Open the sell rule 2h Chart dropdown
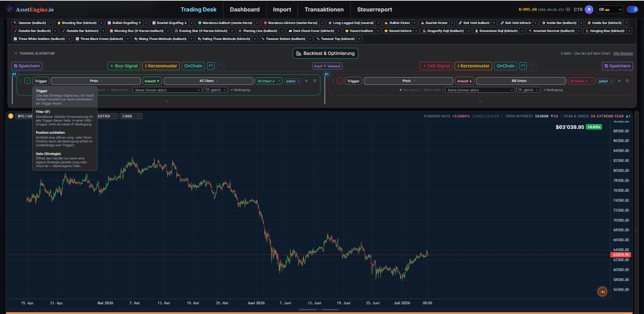 pyautogui.click(x=581, y=81)
